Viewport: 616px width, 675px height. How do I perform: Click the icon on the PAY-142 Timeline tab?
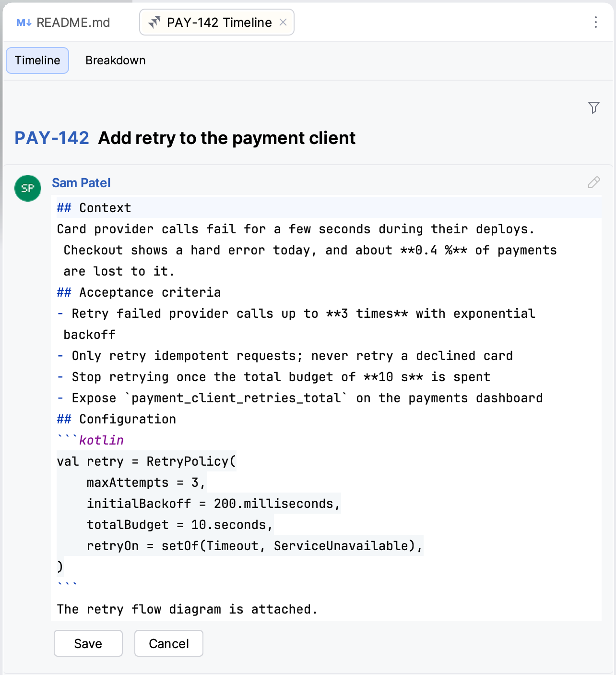pyautogui.click(x=154, y=22)
